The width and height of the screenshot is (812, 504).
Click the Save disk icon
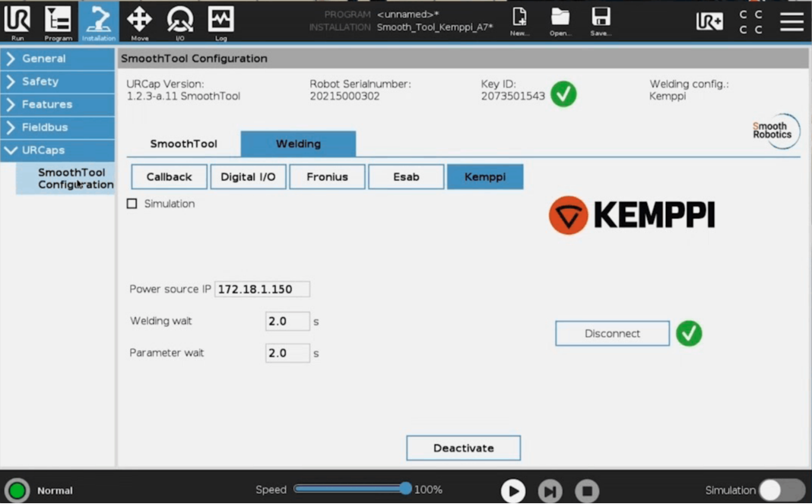click(601, 21)
